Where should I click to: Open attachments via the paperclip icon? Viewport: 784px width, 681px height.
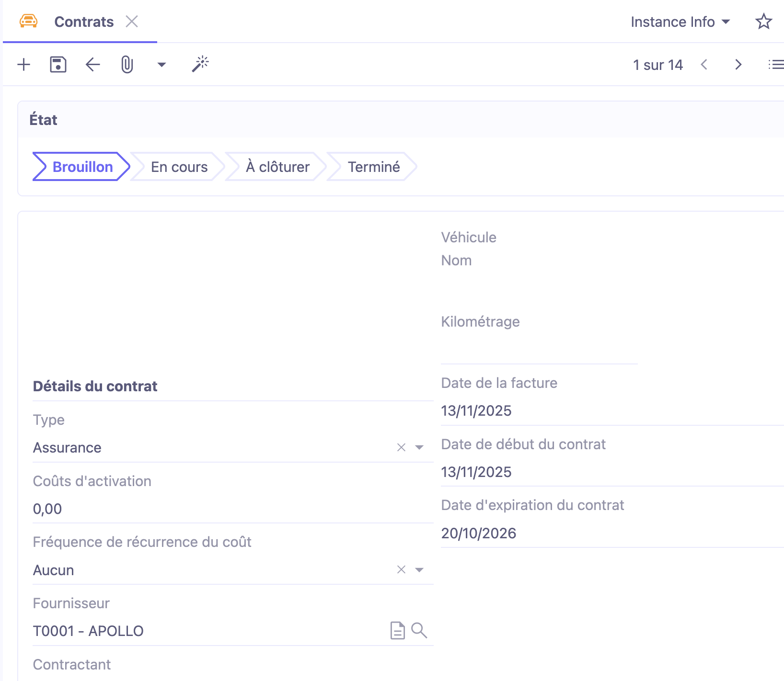(x=127, y=65)
